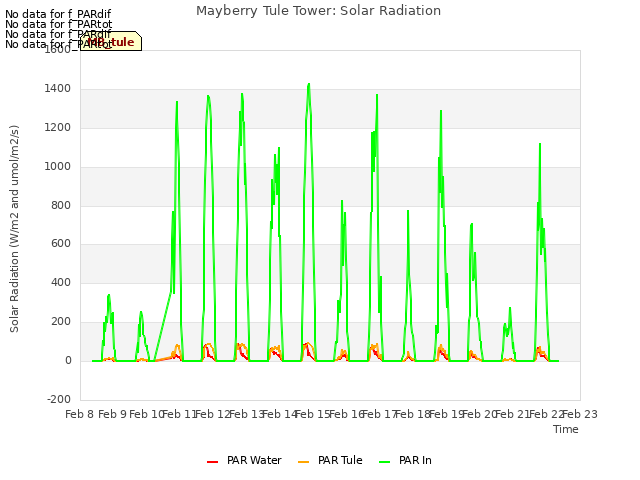This screenshot has width=640, height=480.
Task: Select the green PAR In legend swatch
Action: (x=384, y=462)
